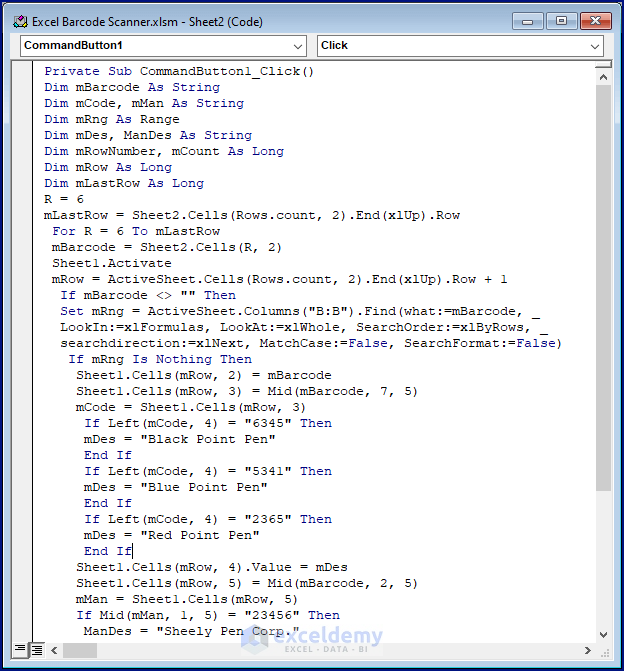Click line 'Dim mBarcode As String'

(132, 87)
